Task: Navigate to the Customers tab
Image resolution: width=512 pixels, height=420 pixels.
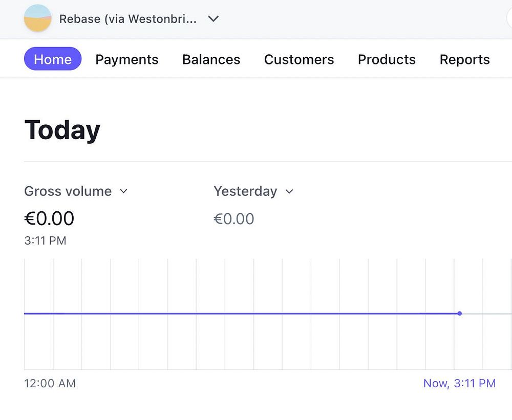Action: (x=299, y=59)
